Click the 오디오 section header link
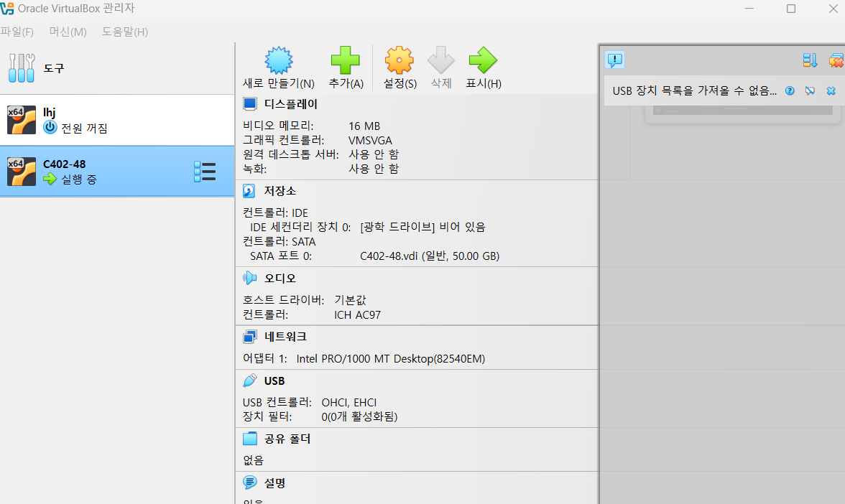Screen dimensions: 845x504 coord(280,278)
